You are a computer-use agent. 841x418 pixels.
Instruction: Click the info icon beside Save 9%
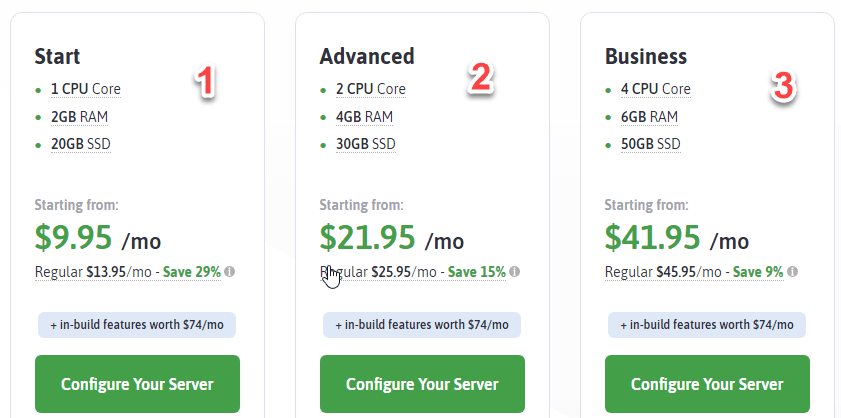(792, 272)
